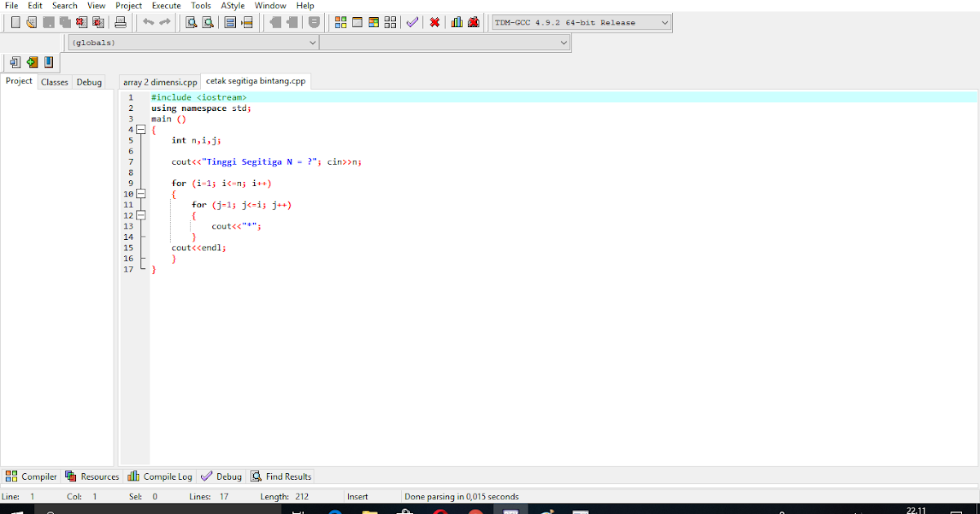Screen dimensions: 980x514
Task: Click the Rebuild All toolbar icon
Action: [x=390, y=22]
